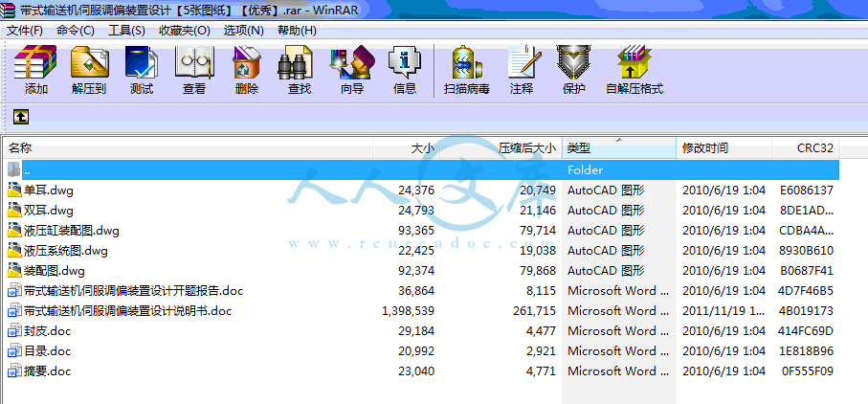Viewport: 868px width, 404px height.
Task: Click the 扫描病毒 (Virus Scan) icon
Action: point(466,62)
